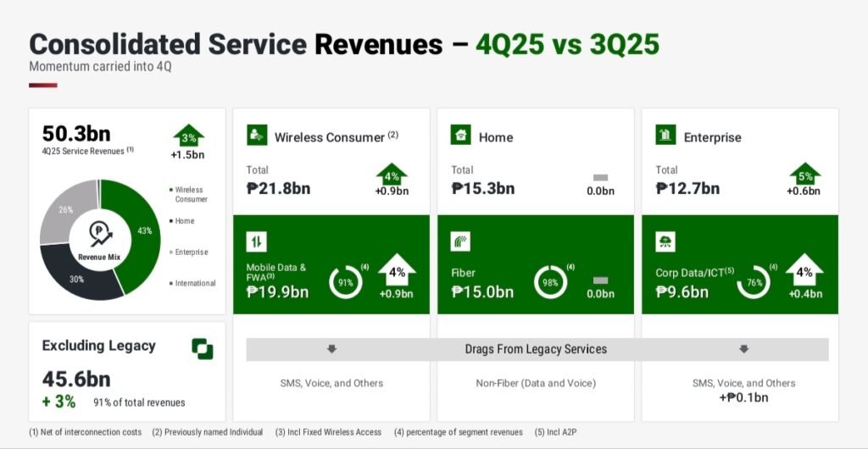Screen dimensions: 868x449
Task: Click the 98% ring gauge for Fiber
Action: [x=550, y=283]
